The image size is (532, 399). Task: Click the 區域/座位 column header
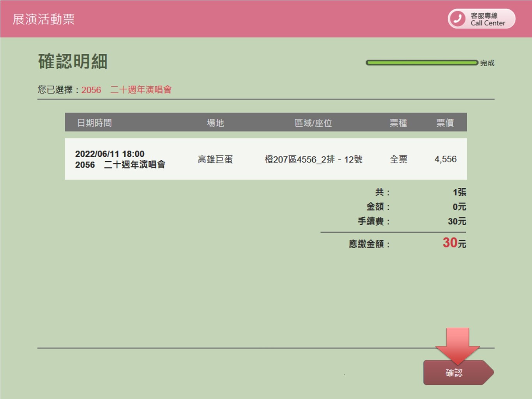tap(313, 123)
